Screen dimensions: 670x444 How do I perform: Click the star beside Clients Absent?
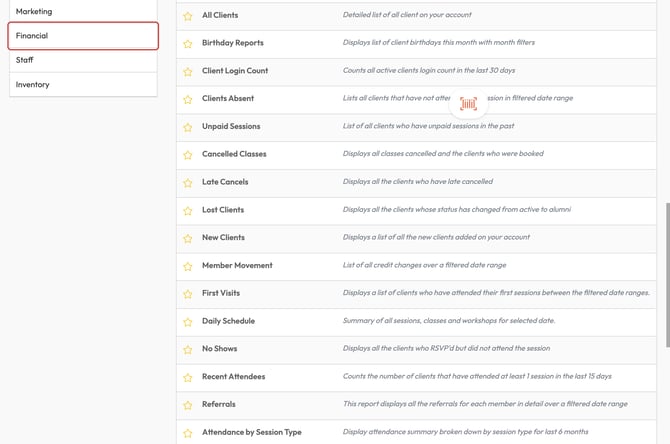tap(187, 100)
